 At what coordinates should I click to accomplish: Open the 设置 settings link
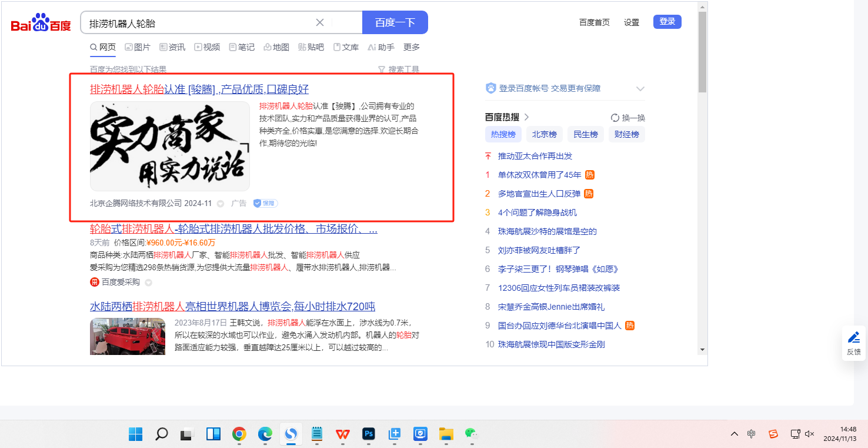[x=632, y=22]
